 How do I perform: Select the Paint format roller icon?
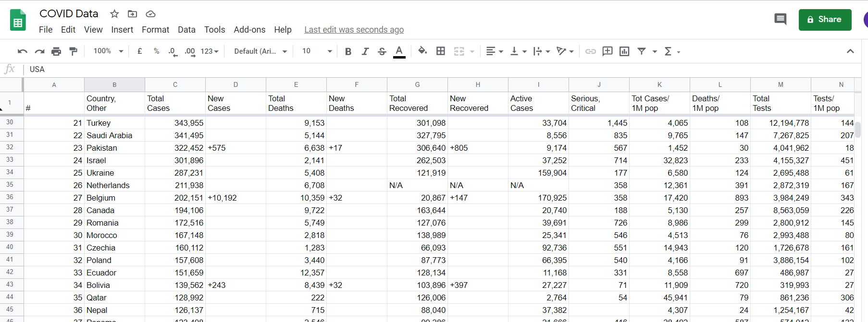pos(73,51)
